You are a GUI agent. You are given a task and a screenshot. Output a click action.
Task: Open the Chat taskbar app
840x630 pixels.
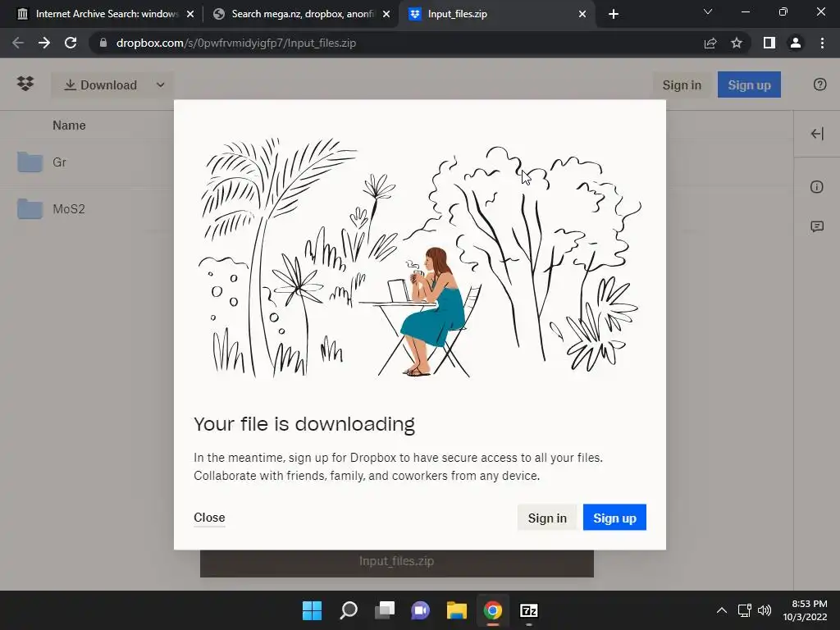[421, 610]
